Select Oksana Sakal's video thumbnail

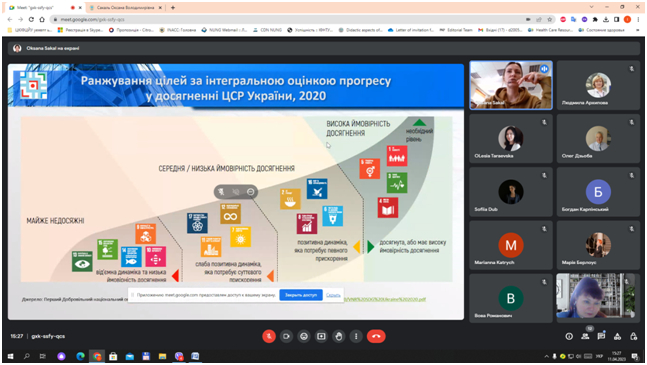[x=511, y=85]
